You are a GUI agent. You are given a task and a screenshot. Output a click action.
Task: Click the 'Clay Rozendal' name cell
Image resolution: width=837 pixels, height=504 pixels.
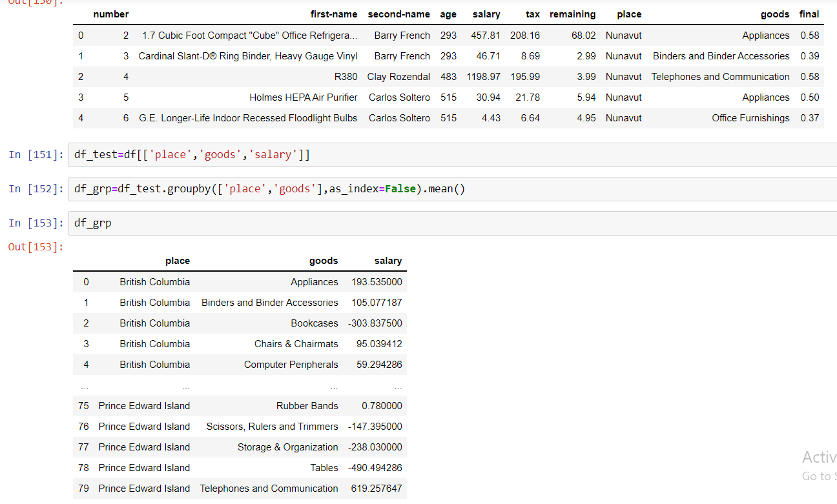[x=398, y=77]
